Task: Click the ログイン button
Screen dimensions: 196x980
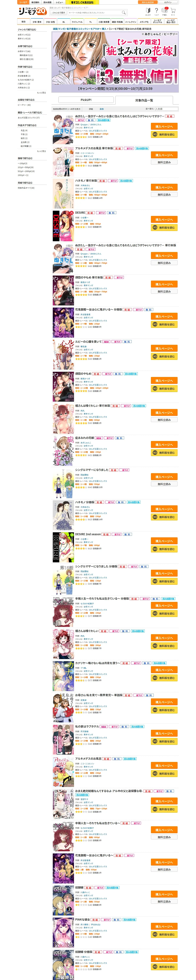Action: pos(168,2)
